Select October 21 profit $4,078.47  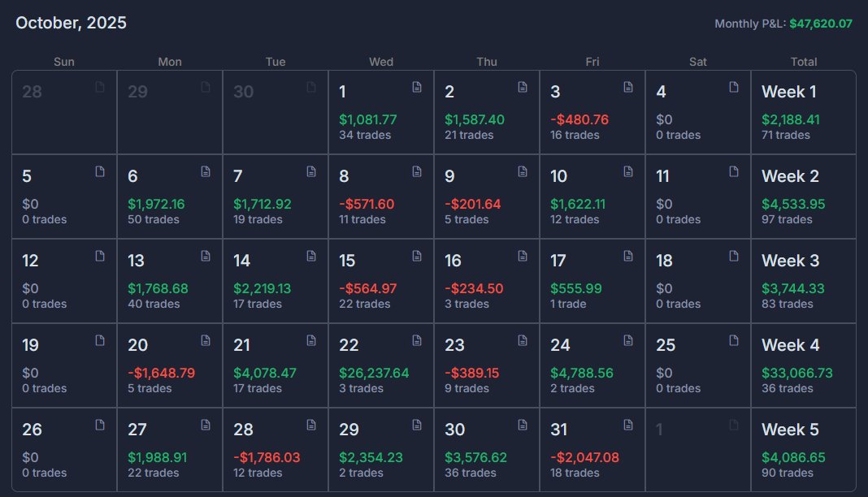coord(265,374)
